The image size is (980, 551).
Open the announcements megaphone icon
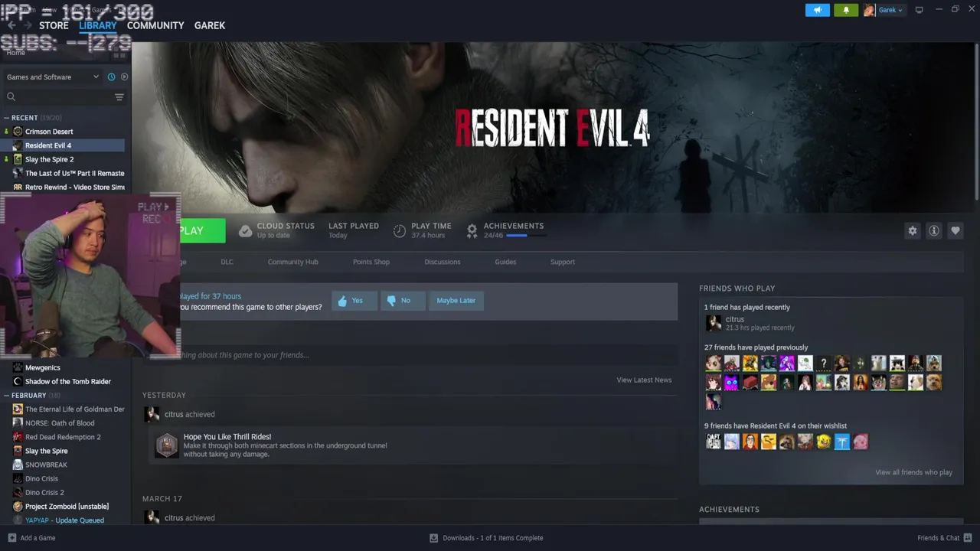click(817, 10)
